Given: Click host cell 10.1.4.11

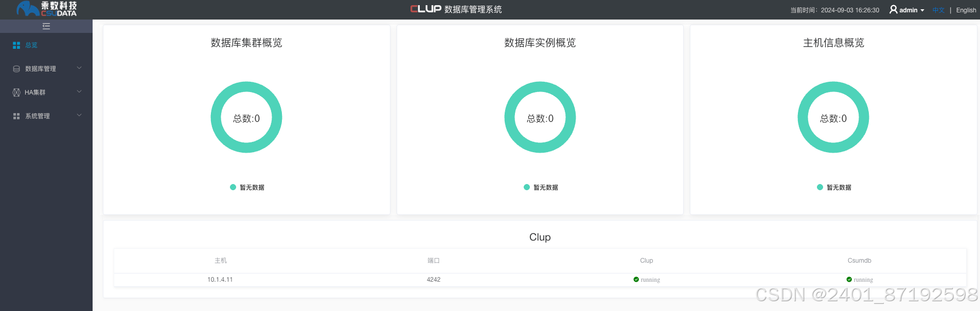Looking at the screenshot, I should point(220,280).
